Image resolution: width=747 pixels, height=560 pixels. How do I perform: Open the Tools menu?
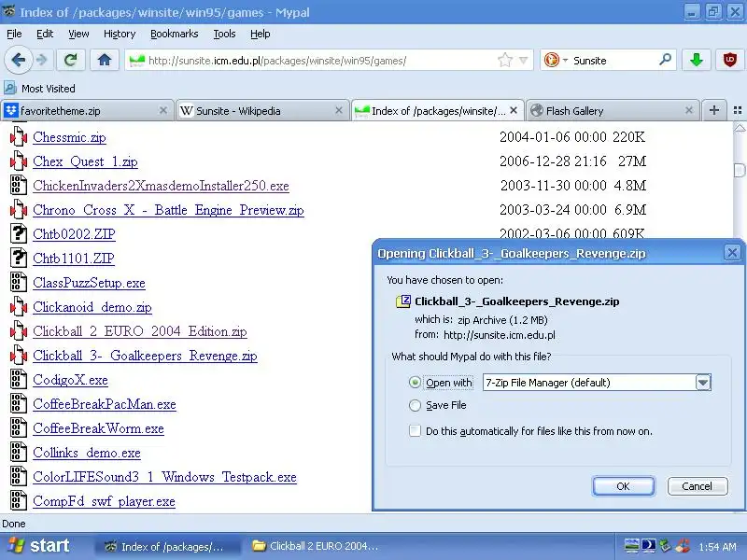(x=224, y=34)
